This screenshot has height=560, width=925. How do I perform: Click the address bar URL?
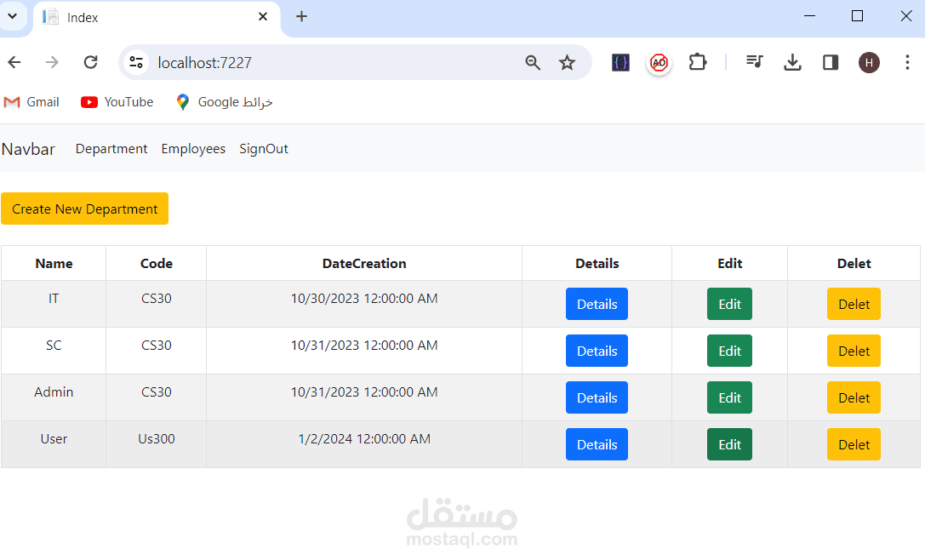click(205, 62)
